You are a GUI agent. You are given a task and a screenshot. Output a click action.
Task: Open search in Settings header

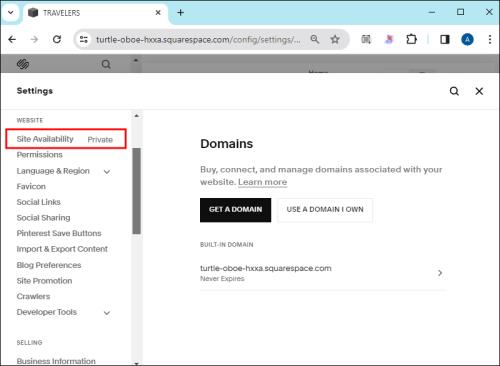click(x=454, y=91)
